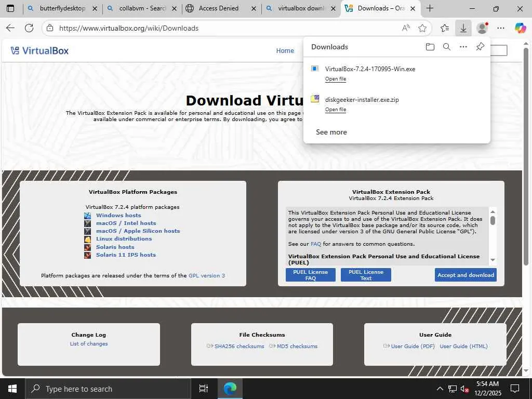This screenshot has width=532, height=399.
Task: Show hidden system tray icons
Action: pos(440,389)
